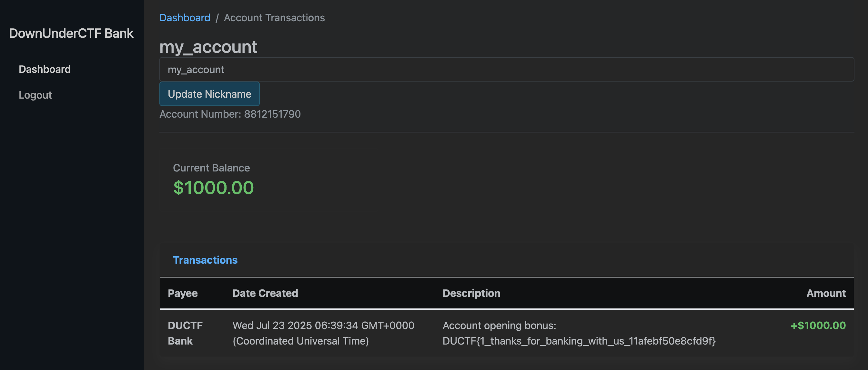Click the Date Created column header
Image resolution: width=868 pixels, height=370 pixels.
[265, 293]
